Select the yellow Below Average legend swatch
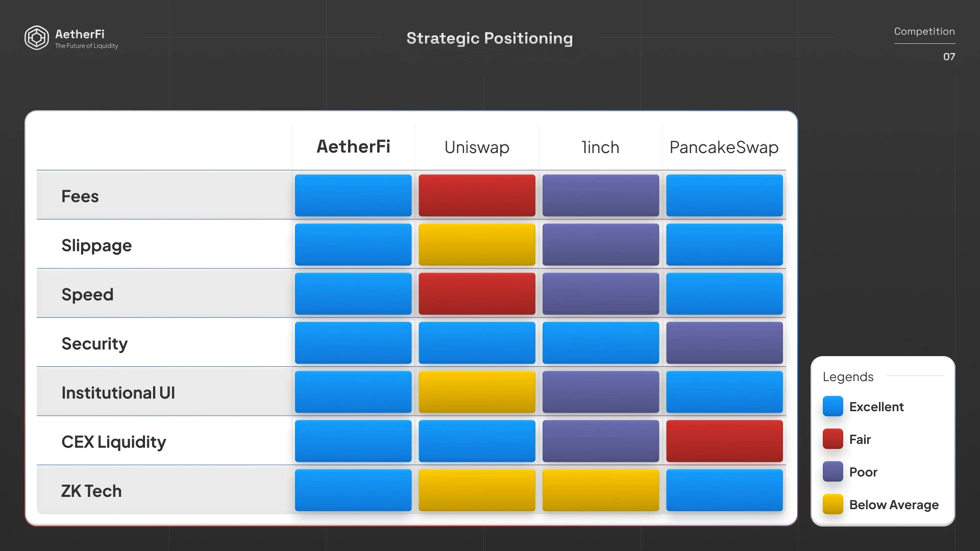This screenshot has height=551, width=980. click(x=832, y=505)
